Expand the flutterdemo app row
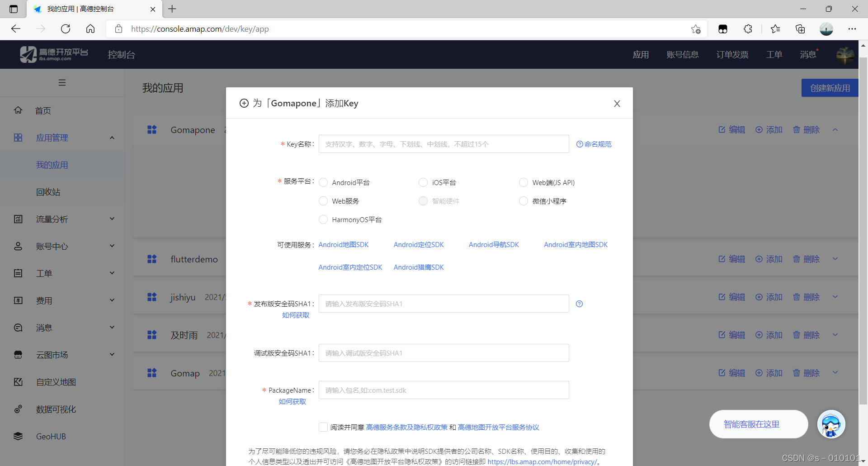This screenshot has height=466, width=868. click(835, 259)
